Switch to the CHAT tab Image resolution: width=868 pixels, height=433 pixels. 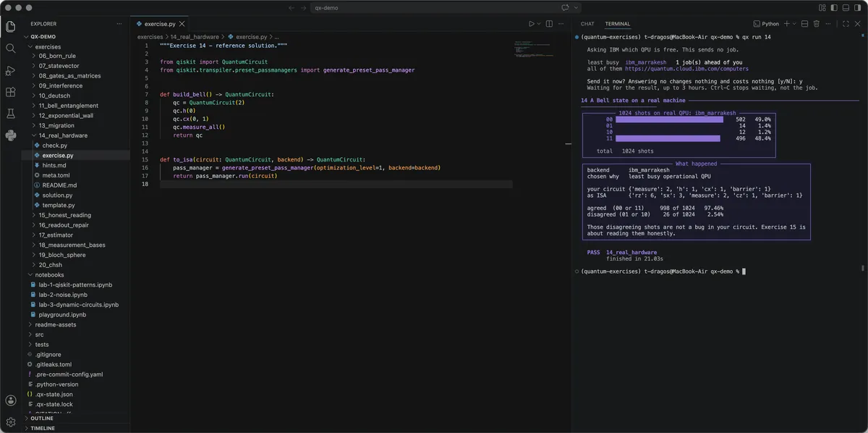click(x=587, y=24)
